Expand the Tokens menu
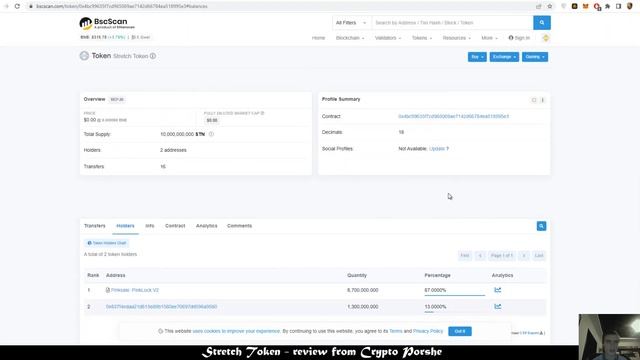640x360 pixels. click(422, 38)
